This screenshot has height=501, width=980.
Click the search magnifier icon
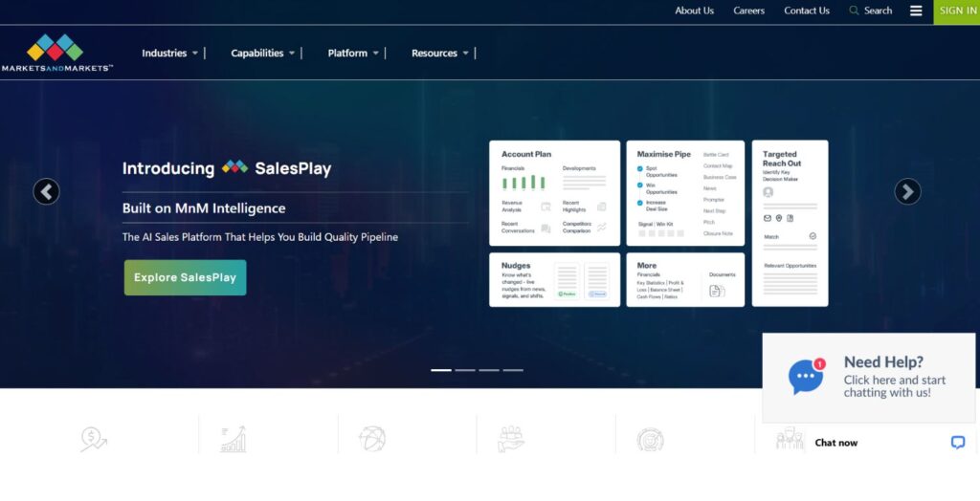[854, 11]
